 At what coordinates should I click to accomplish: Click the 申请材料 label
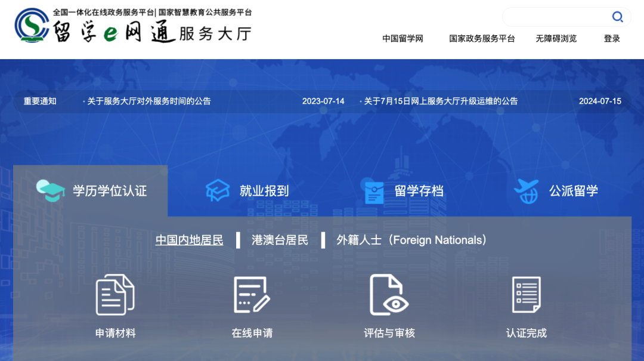tap(115, 333)
